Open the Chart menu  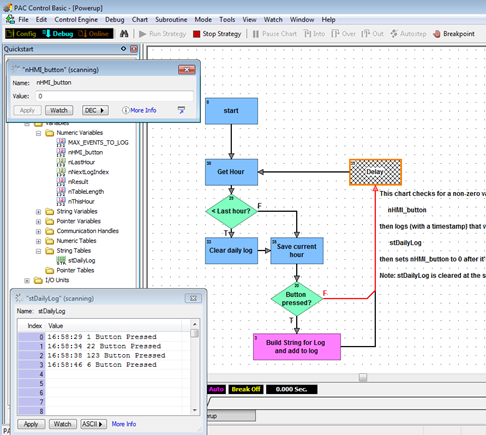click(140, 20)
